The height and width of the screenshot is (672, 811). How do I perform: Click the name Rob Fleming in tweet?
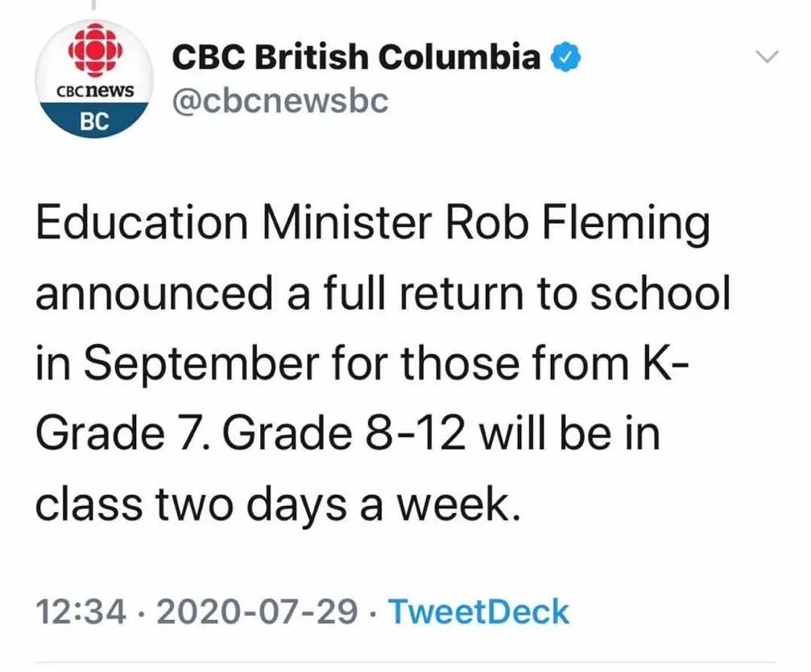(x=577, y=225)
